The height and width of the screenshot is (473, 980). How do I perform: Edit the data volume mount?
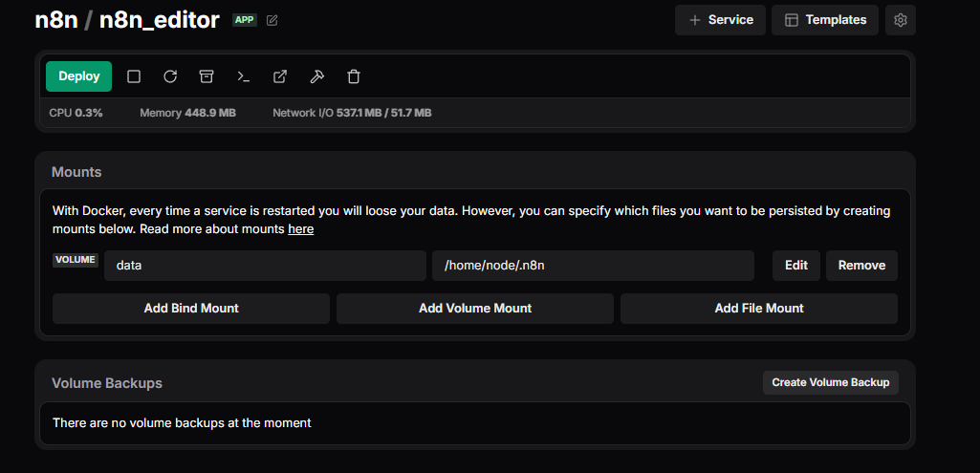point(796,266)
